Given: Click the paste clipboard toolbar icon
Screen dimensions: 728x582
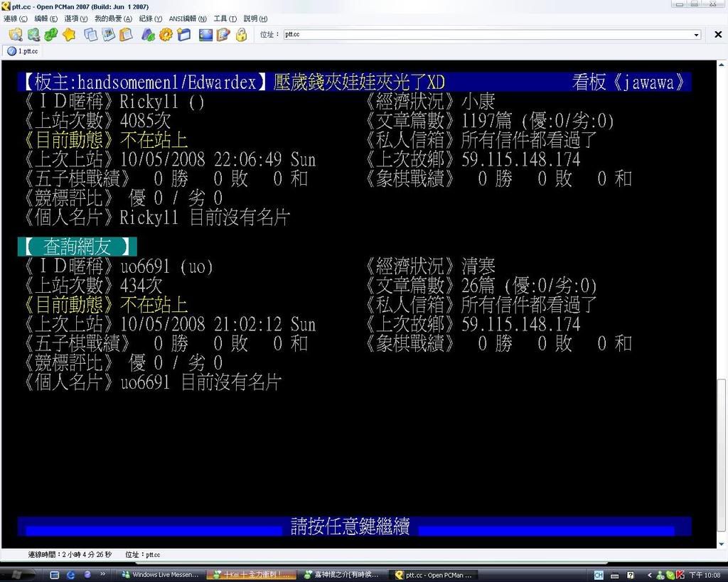Looking at the screenshot, I should (x=126, y=34).
